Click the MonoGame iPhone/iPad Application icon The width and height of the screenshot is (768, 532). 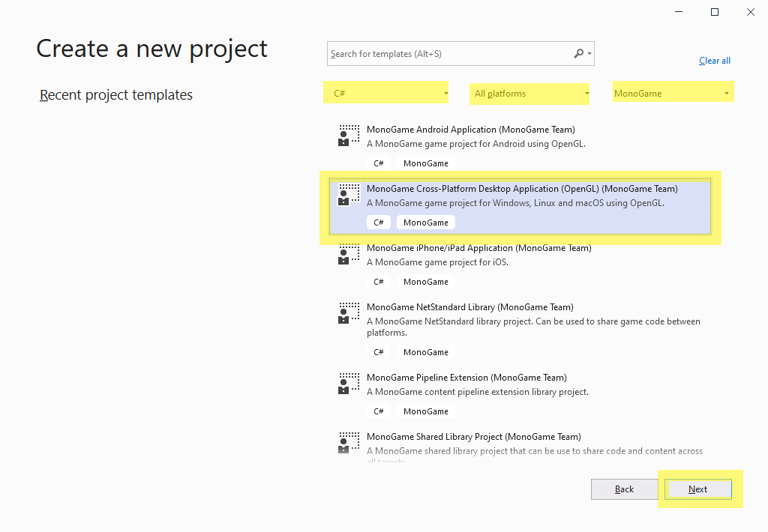[x=348, y=254]
